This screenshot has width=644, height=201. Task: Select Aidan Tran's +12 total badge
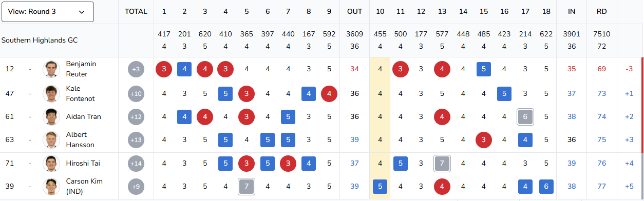136,117
